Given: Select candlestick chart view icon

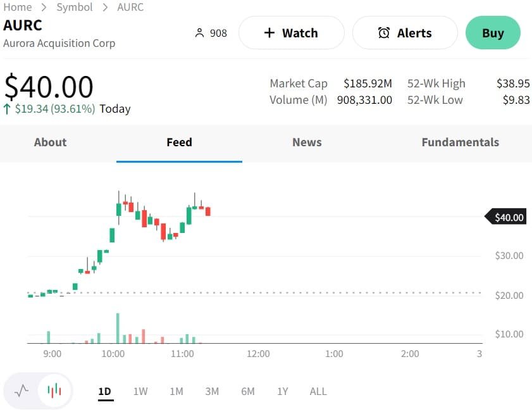Looking at the screenshot, I should [x=54, y=391].
